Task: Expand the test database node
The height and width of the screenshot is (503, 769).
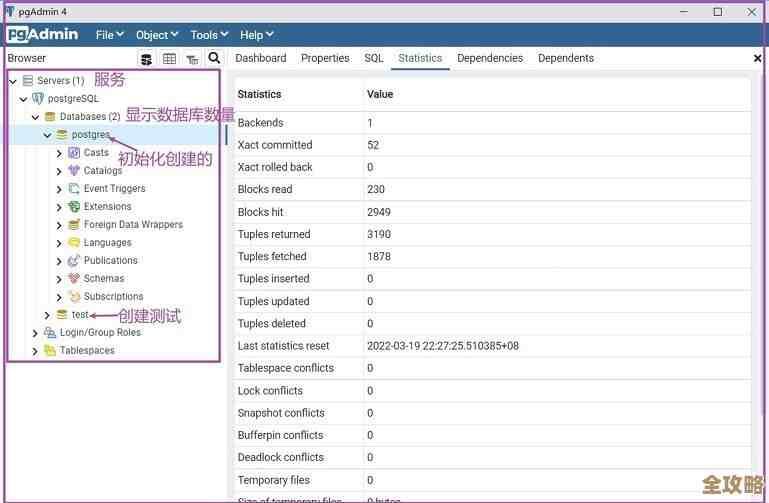Action: point(47,315)
